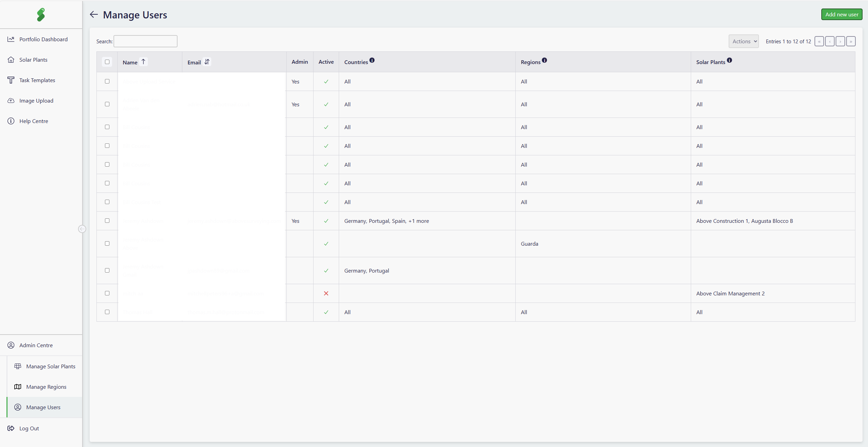
Task: Open Portfolio Dashboard from sidebar
Action: (x=43, y=39)
